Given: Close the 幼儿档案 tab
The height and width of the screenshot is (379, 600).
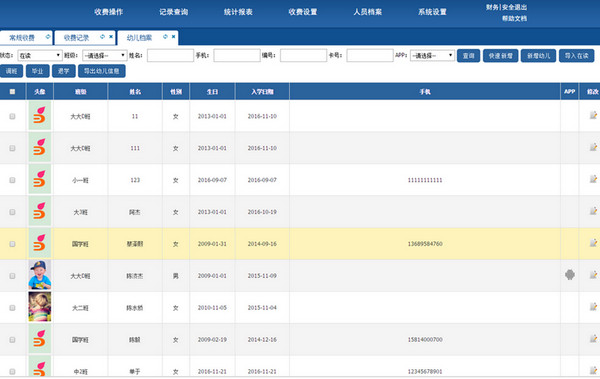Looking at the screenshot, I should click(x=174, y=37).
